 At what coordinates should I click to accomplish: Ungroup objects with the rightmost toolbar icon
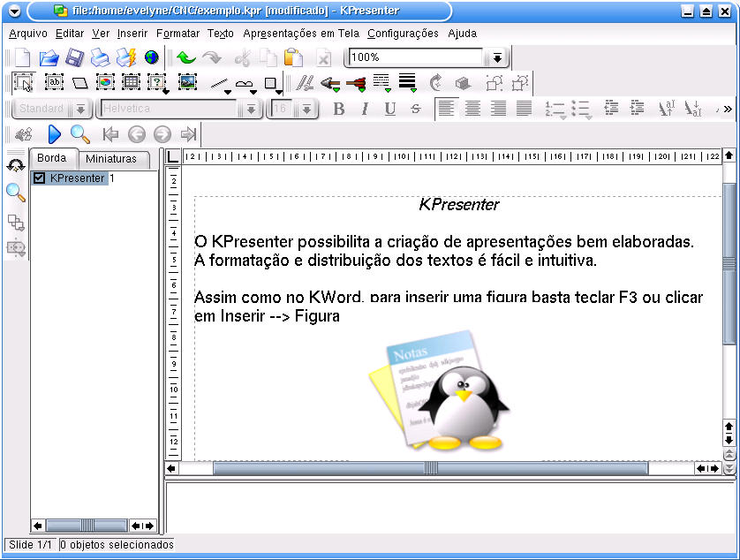tap(520, 83)
